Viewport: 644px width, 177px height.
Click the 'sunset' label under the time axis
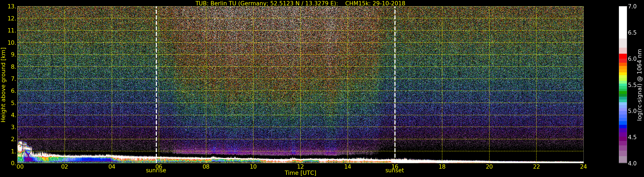coord(394,171)
